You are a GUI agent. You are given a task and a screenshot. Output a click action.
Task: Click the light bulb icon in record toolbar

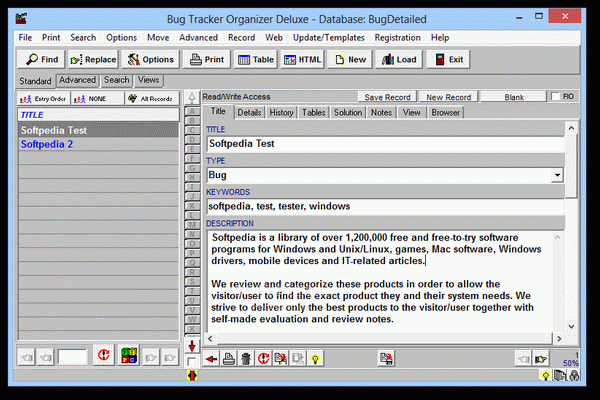tap(315, 359)
